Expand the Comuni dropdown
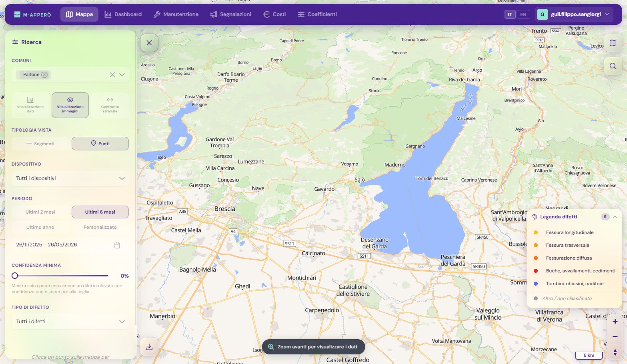The width and height of the screenshot is (627, 364). [x=122, y=75]
